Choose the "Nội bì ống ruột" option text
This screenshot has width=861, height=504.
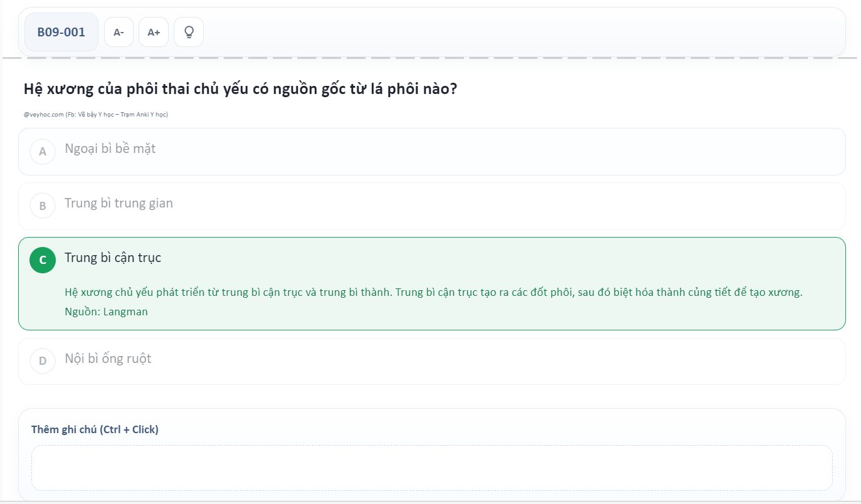pyautogui.click(x=108, y=359)
